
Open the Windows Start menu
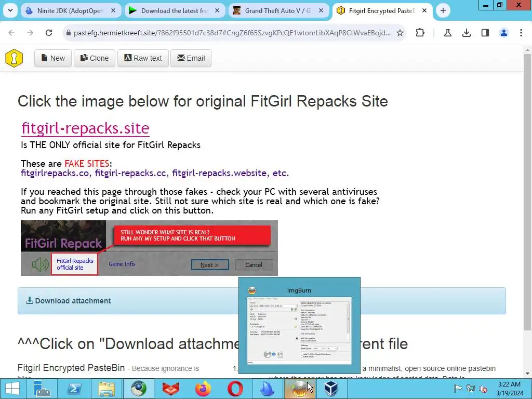point(12,389)
